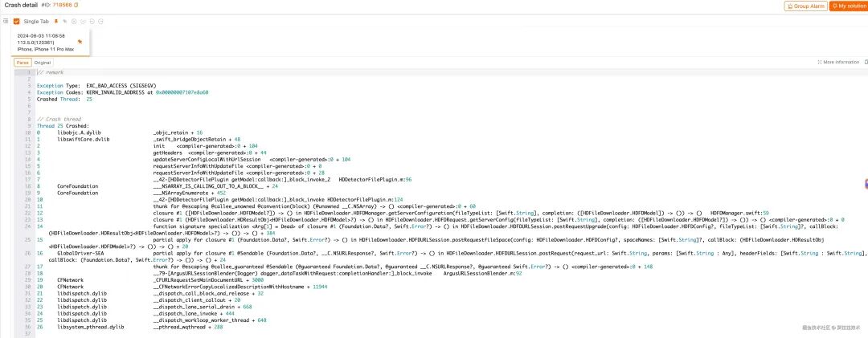868x338 pixels.
Task: Click the gray pin icon beside Single Tab
Action: [64, 21]
